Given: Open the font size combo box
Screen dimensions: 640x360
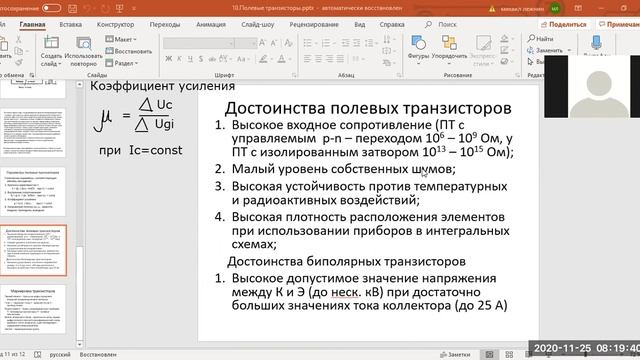Looking at the screenshot, I should click(x=246, y=43).
